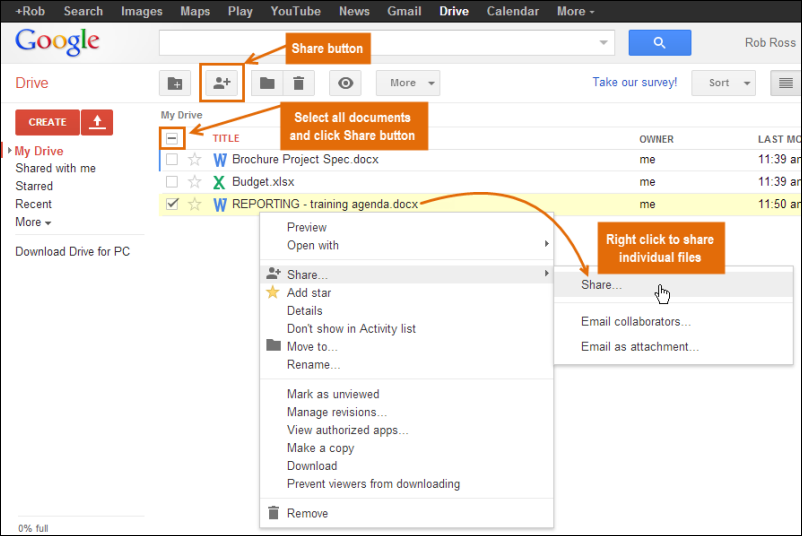Open the Sort dropdown
Screen dimensions: 802x536
[x=723, y=83]
